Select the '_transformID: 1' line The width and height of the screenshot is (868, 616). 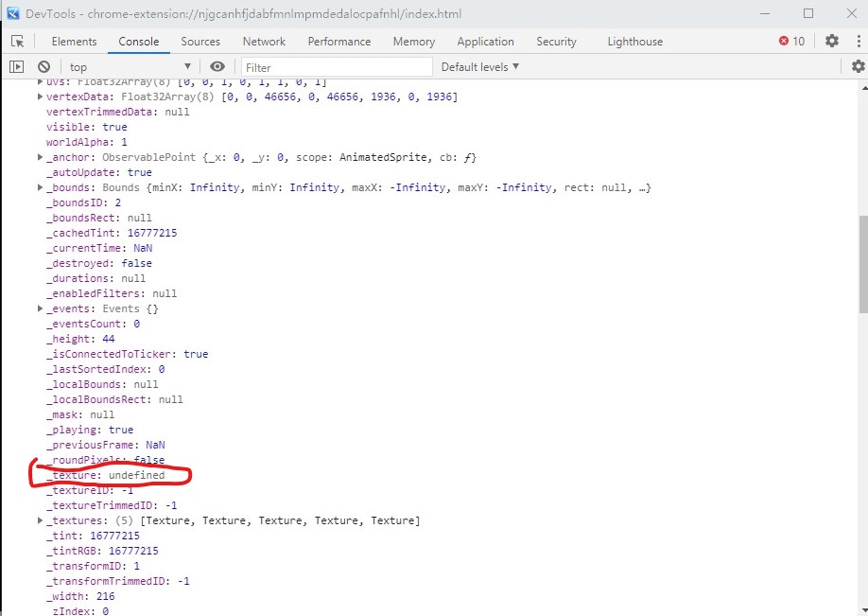click(x=93, y=566)
